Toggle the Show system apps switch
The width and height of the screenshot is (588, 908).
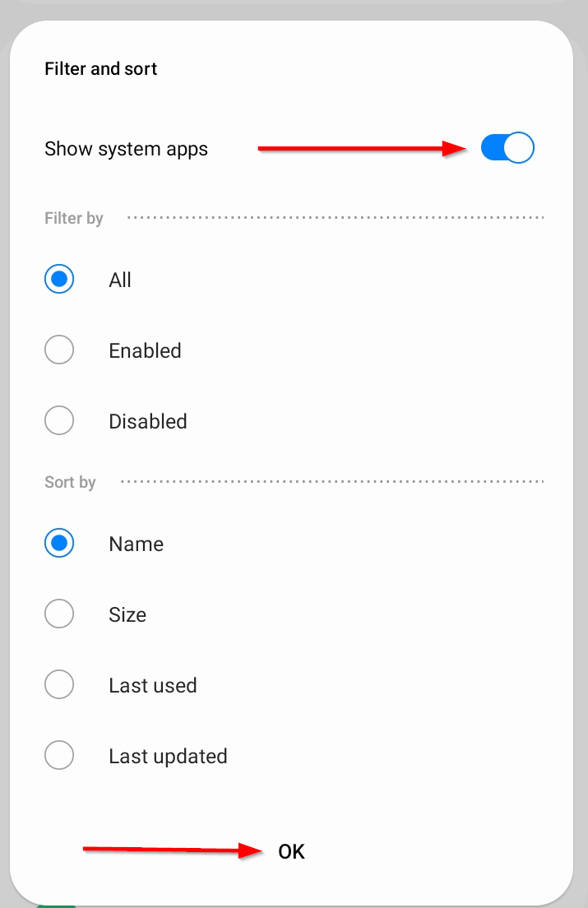(507, 148)
